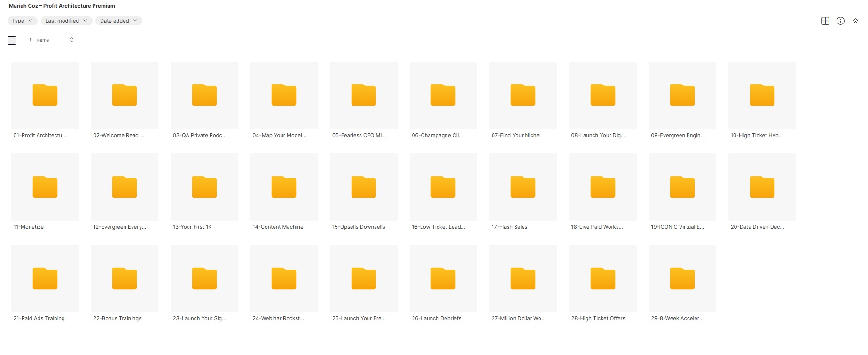868x355 pixels.
Task: Open the 20-Data Driven Dec... folder icon
Action: [762, 187]
